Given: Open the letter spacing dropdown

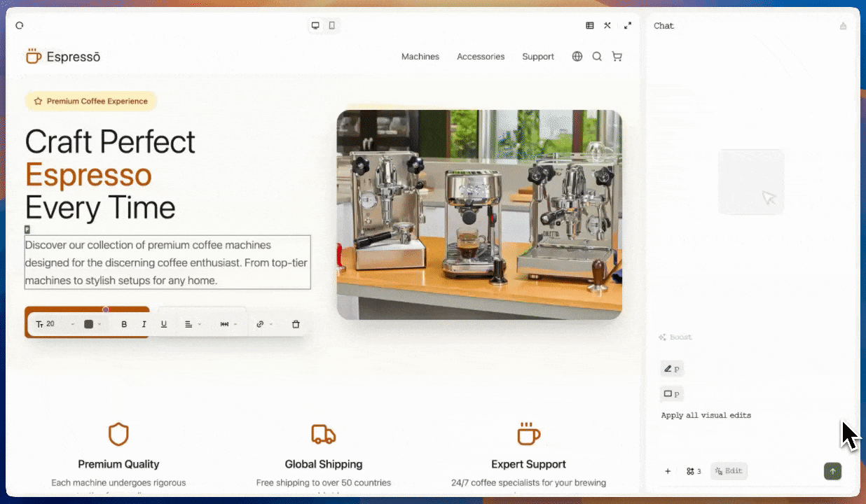Looking at the screenshot, I should pyautogui.click(x=228, y=323).
